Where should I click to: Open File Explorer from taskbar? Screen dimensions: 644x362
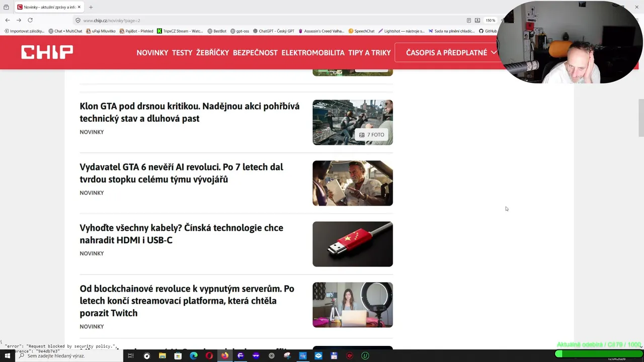[162, 355]
